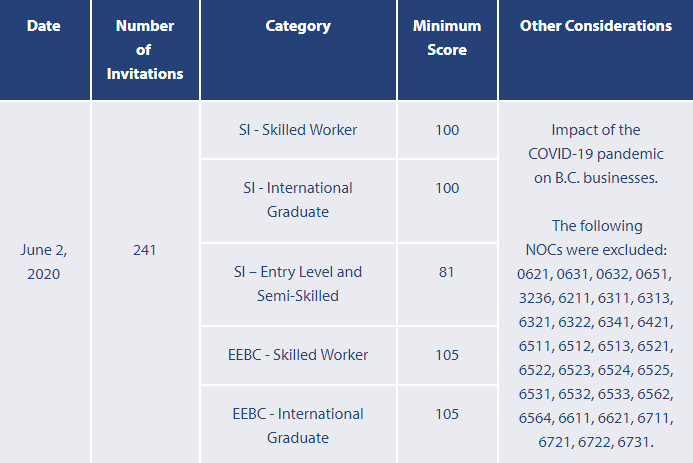The image size is (693, 463).
Task: Click the Other Considerations header
Action: [596, 26]
